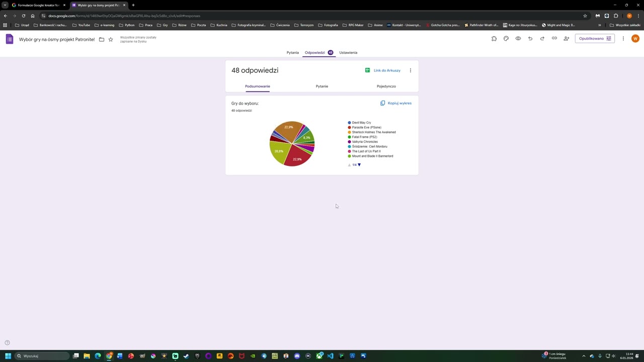Click the Devil May Cry legend entry
Screen dimensions: 644x362
pyautogui.click(x=359, y=123)
